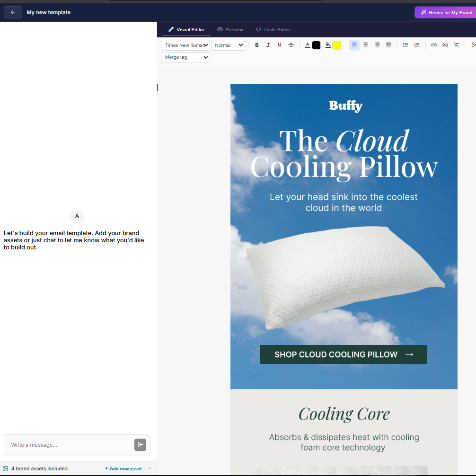476x476 pixels.
Task: Expand the brand assets chevron
Action: coord(150,468)
